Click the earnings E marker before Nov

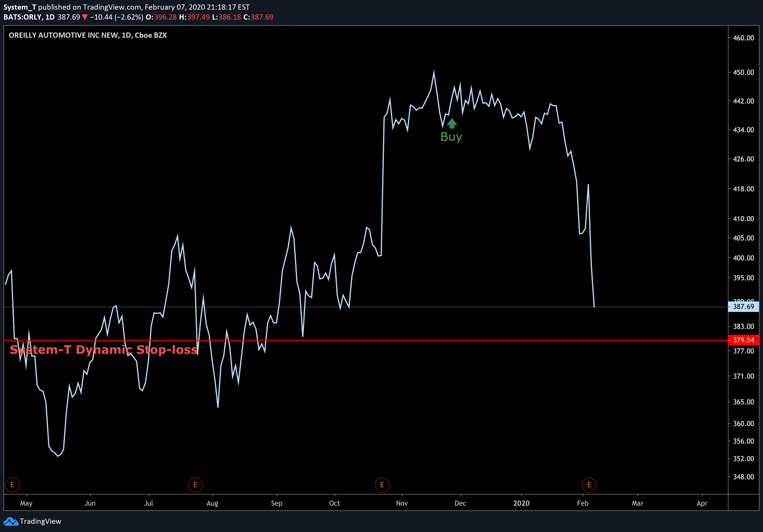point(382,485)
